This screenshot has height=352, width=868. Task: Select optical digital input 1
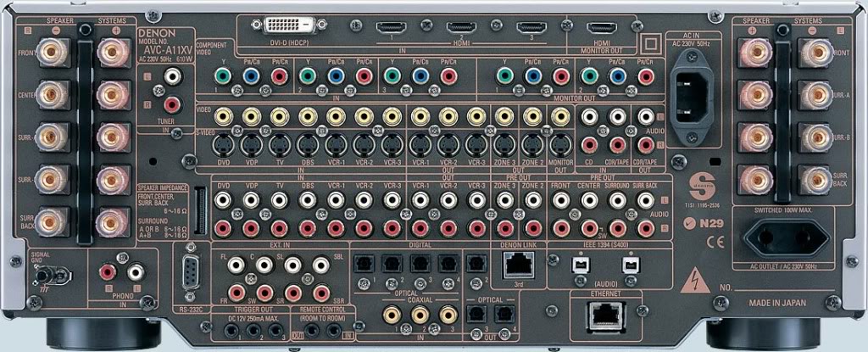(365, 264)
